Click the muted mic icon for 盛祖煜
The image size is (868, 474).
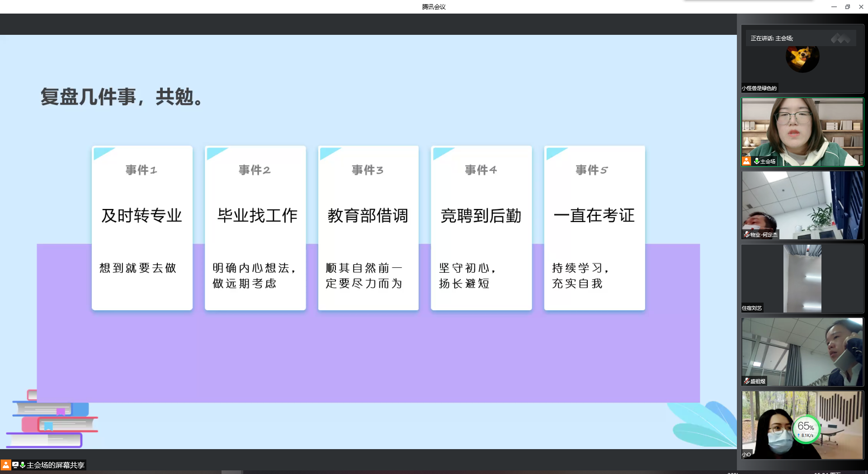pos(747,381)
